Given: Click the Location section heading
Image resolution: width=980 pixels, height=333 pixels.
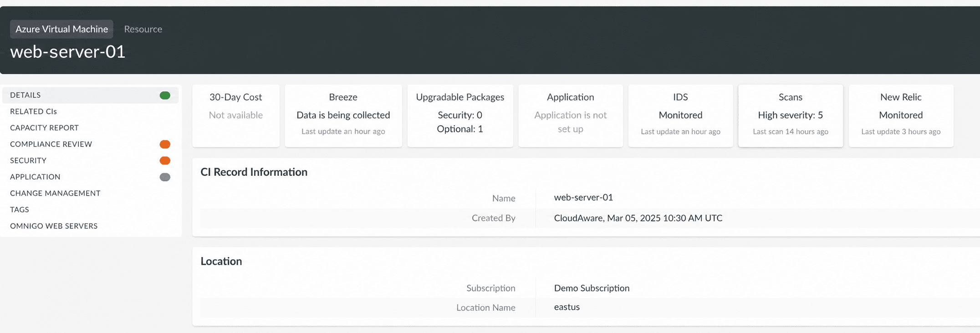Looking at the screenshot, I should pyautogui.click(x=221, y=261).
